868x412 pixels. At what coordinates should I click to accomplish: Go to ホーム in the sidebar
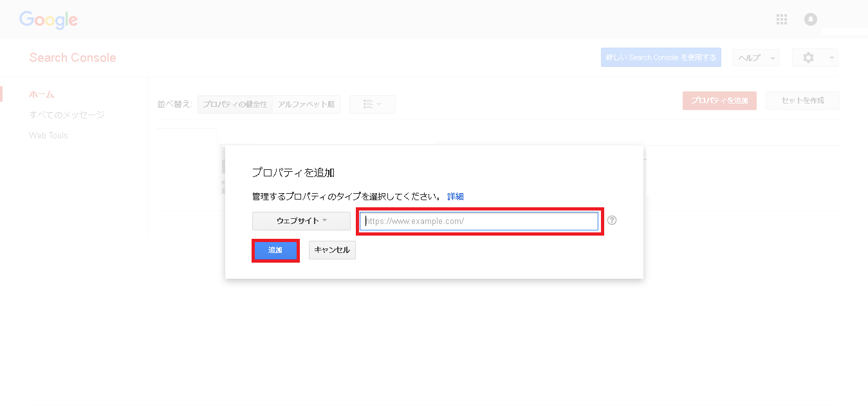tap(41, 94)
